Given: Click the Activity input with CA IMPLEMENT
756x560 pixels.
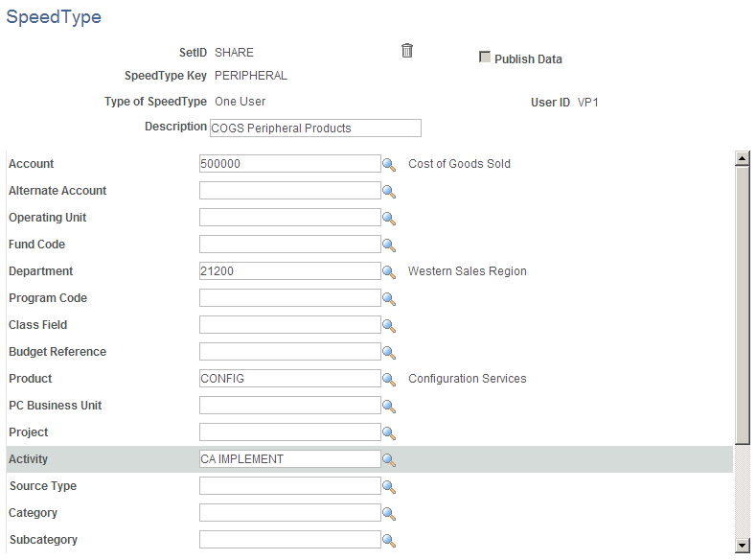Looking at the screenshot, I should pos(289,458).
